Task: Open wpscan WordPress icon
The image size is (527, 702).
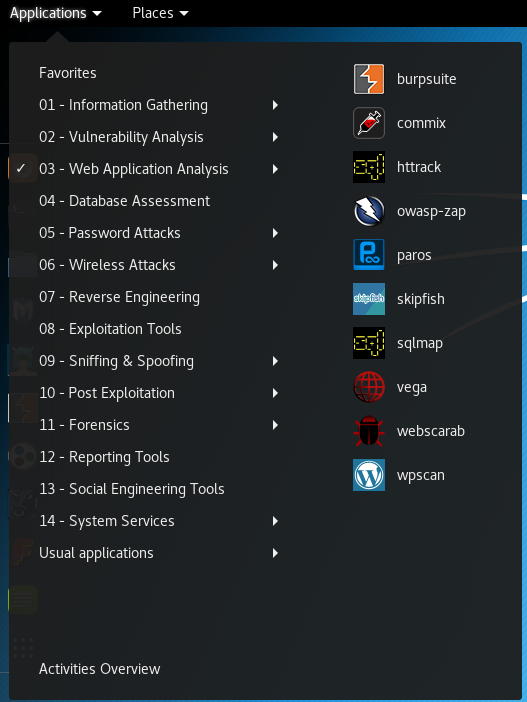Action: click(x=368, y=475)
